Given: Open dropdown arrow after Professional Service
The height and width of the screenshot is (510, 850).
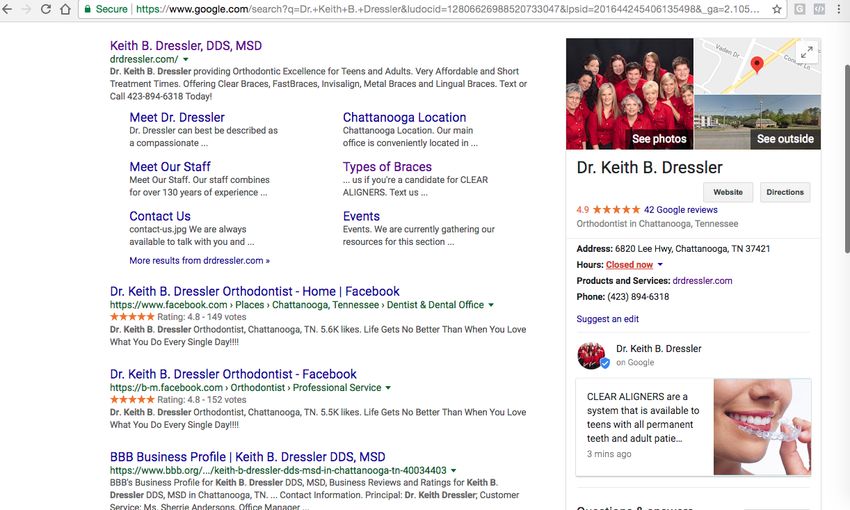Looking at the screenshot, I should point(388,388).
